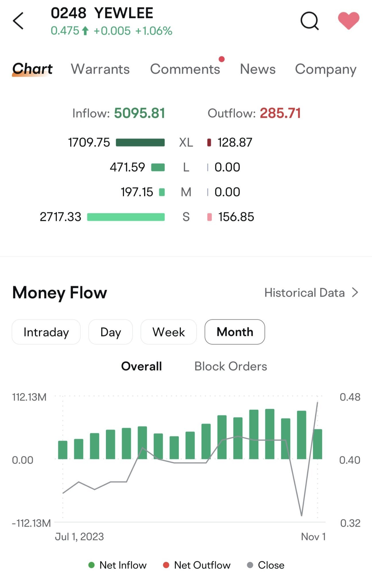Select the Day period button
Screen dimensions: 372x588
(111, 332)
